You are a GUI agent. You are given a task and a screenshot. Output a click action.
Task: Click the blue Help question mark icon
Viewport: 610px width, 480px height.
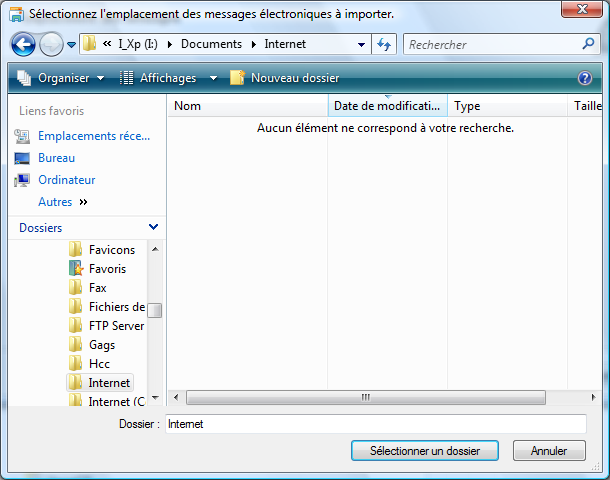(x=585, y=78)
